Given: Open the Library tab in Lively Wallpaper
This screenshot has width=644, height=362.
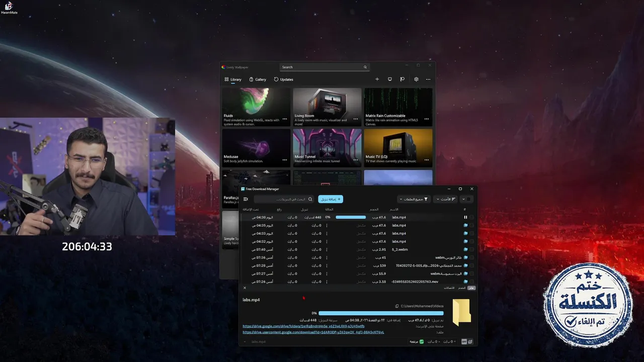Looking at the screenshot, I should [x=233, y=79].
